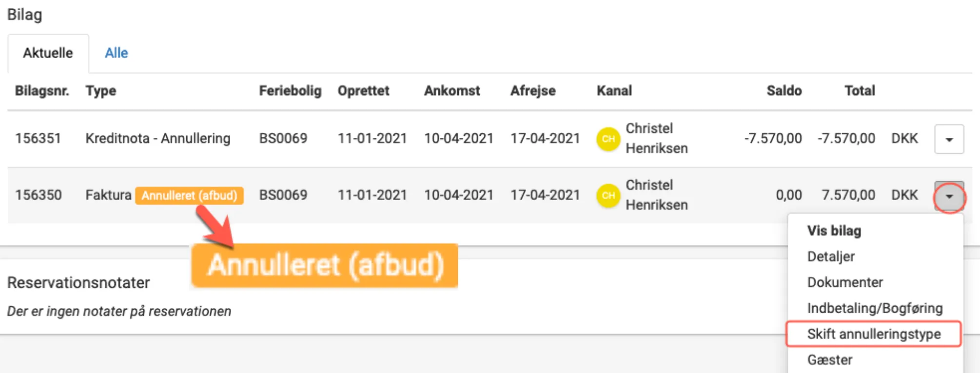Switch to the Alle tab
This screenshot has width=980, height=373.
116,53
